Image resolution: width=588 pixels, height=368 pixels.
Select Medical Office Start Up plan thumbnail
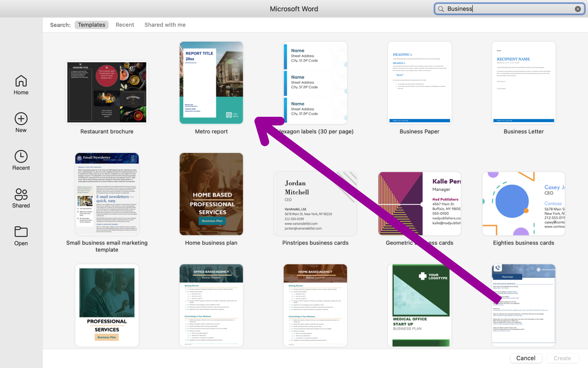coord(419,305)
